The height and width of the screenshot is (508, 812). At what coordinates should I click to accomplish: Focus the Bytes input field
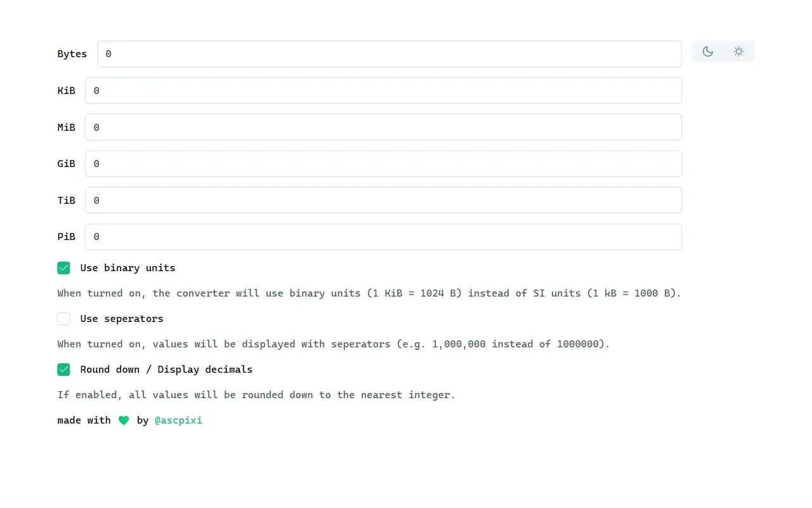click(390, 54)
